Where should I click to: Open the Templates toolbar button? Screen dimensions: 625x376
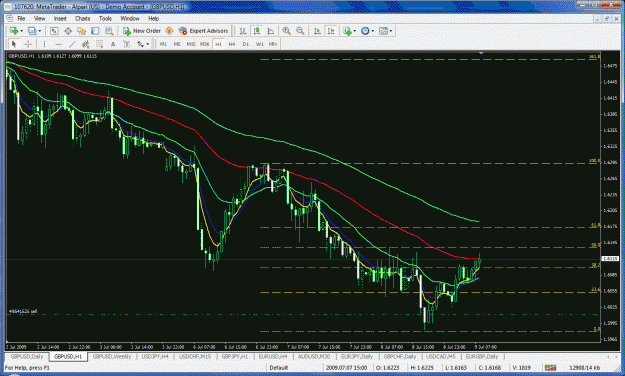(383, 31)
